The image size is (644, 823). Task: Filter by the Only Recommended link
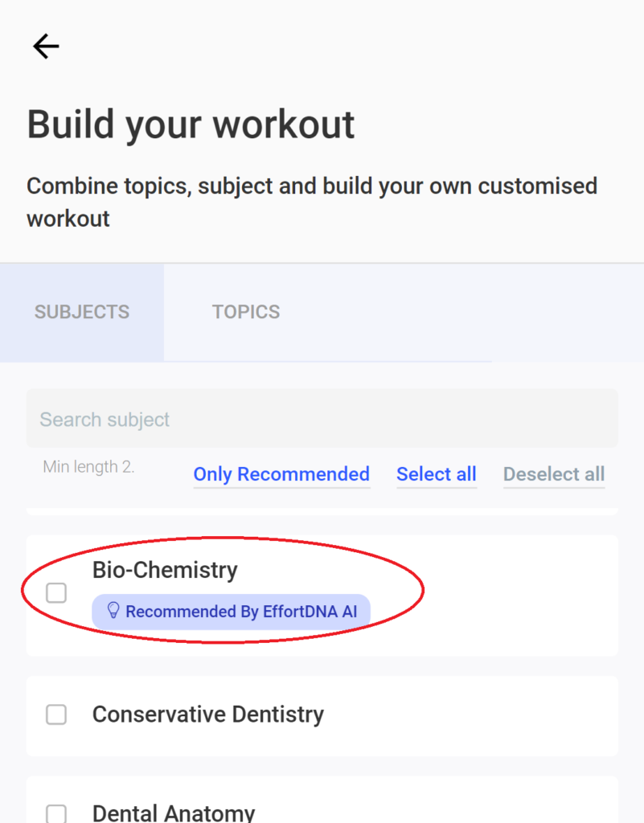(x=282, y=474)
